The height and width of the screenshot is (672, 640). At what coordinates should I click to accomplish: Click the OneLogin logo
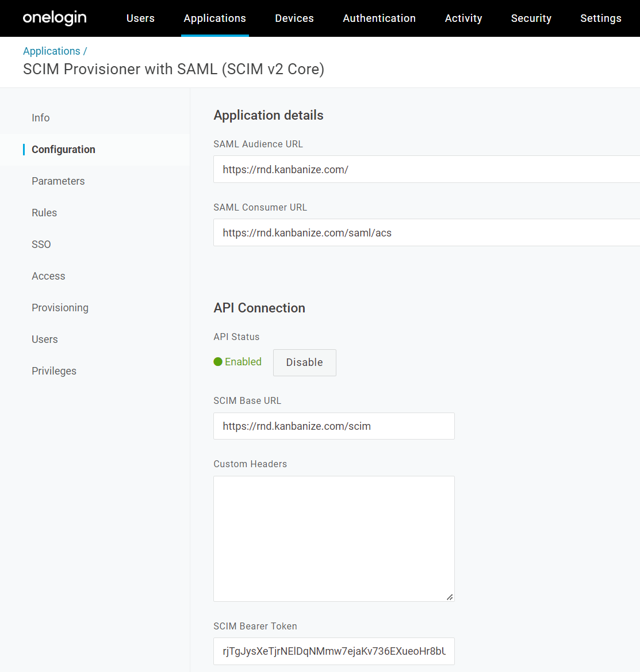(55, 18)
